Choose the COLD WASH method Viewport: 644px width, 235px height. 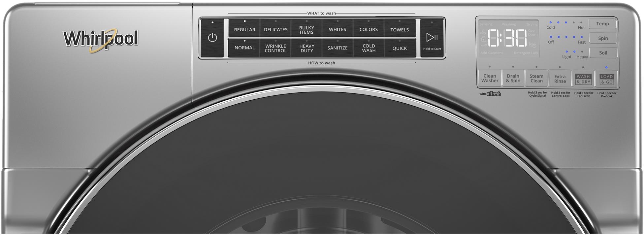click(369, 48)
